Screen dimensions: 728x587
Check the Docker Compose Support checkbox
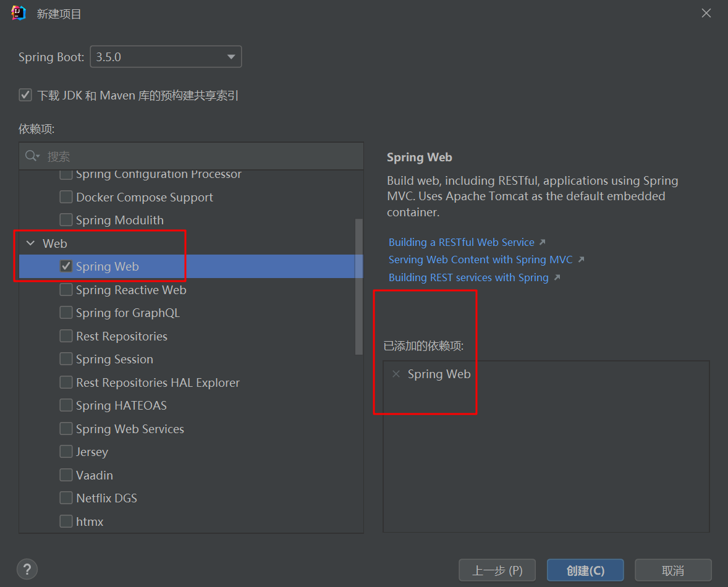[66, 196]
